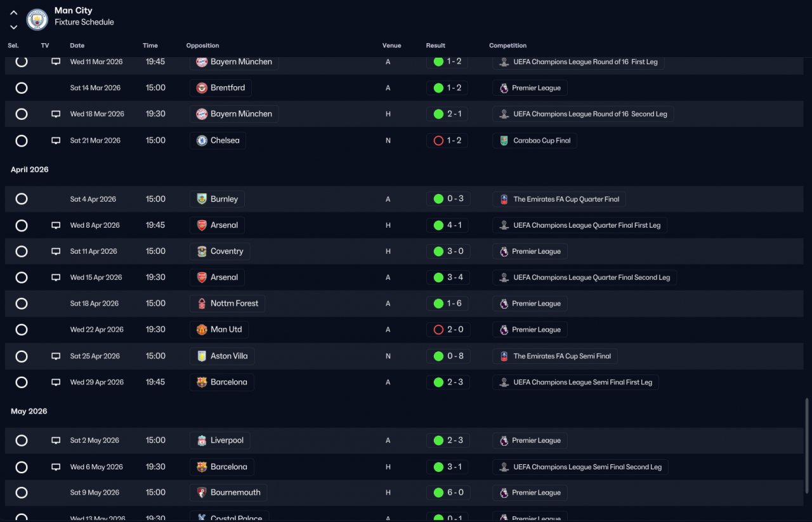The image size is (812, 522).
Task: Click the Aston Villa badge icon
Action: coord(202,356)
